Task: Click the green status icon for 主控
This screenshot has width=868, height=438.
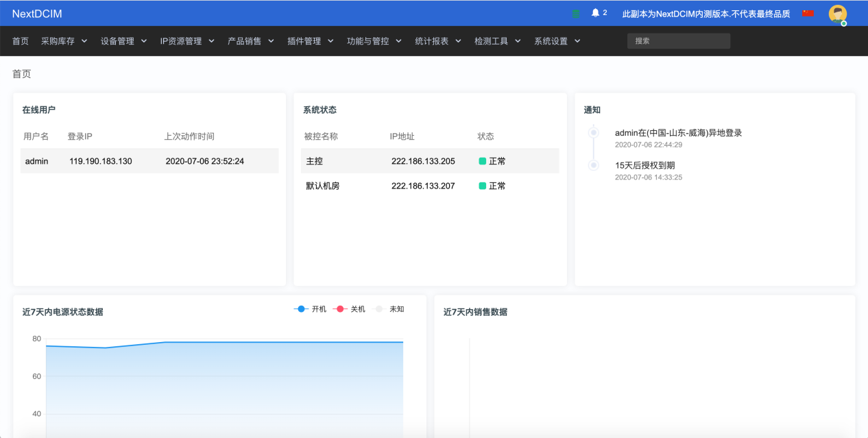Action: click(482, 161)
